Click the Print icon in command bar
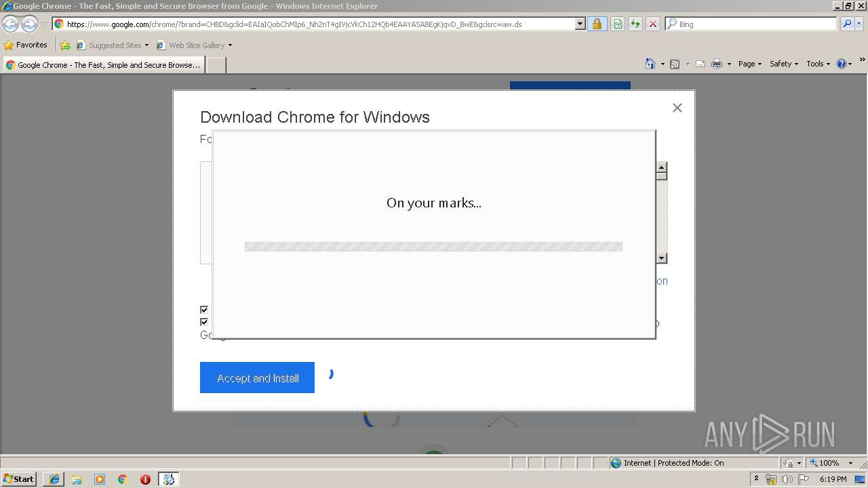Viewport: 868px width, 488px height. [x=717, y=64]
